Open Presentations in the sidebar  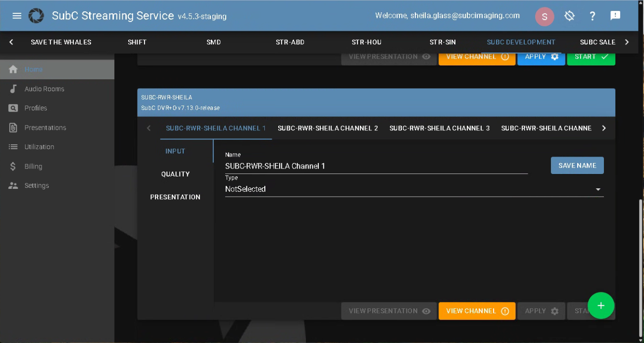45,127
